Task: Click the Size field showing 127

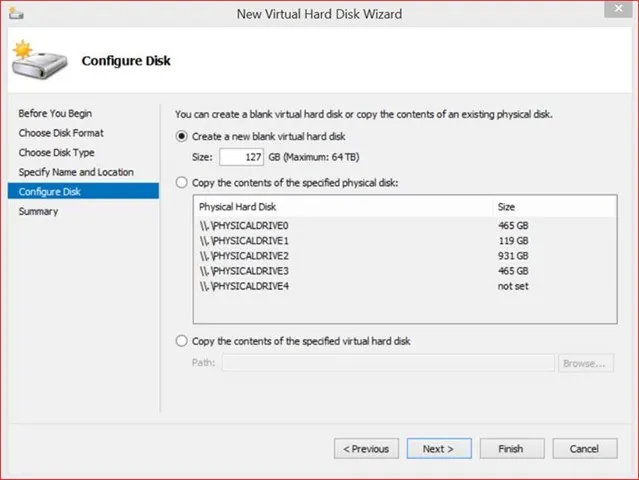Action: point(241,157)
